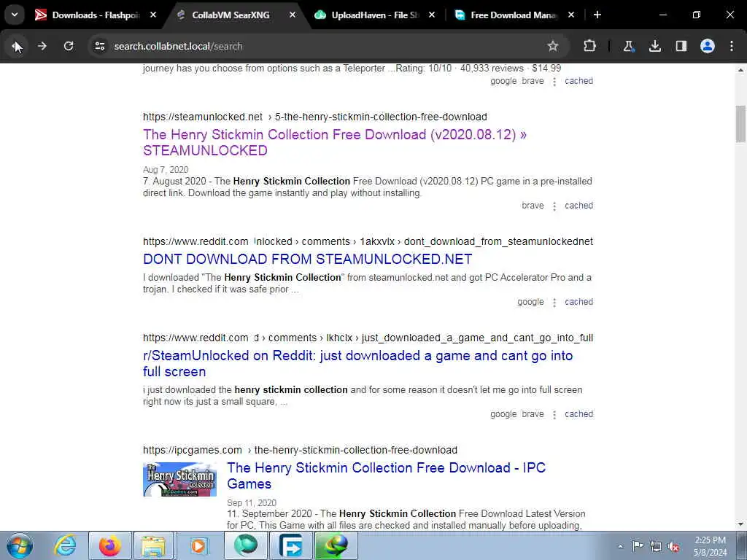Open Windows Explorer folder from taskbar
The image size is (747, 560).
[x=153, y=545]
